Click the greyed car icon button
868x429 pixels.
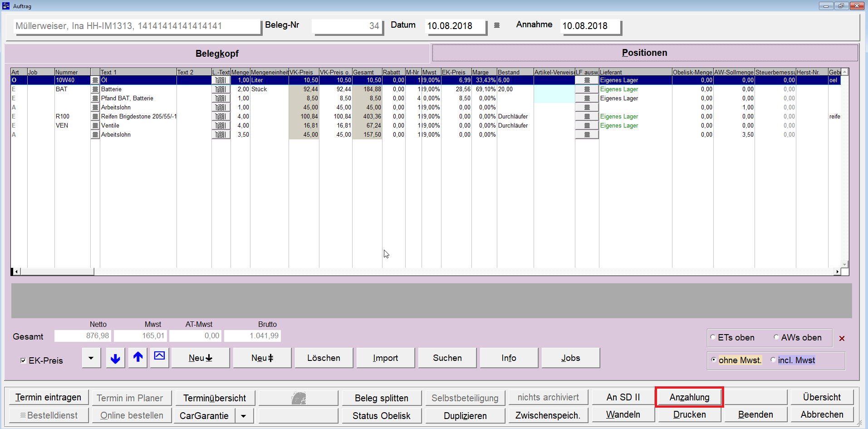point(298,398)
